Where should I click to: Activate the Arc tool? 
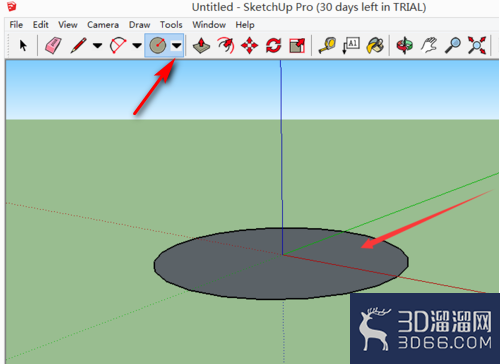pyautogui.click(x=118, y=45)
